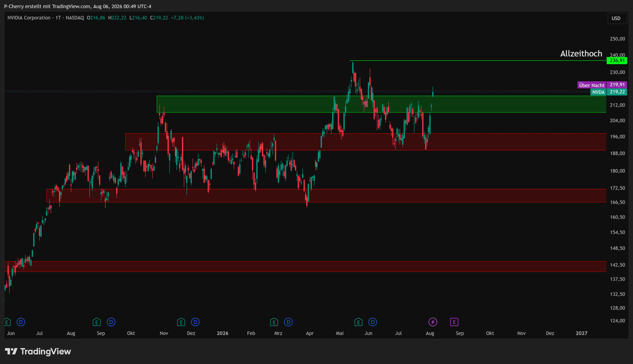Click the purple lightning event icon at Aug
The image size is (633, 364).
pyautogui.click(x=433, y=322)
